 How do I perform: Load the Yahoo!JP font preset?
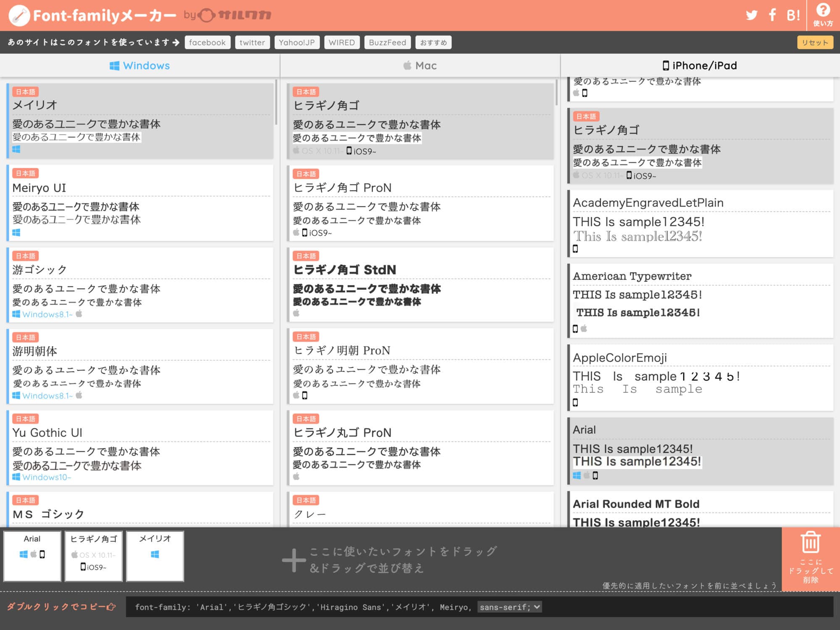click(297, 42)
